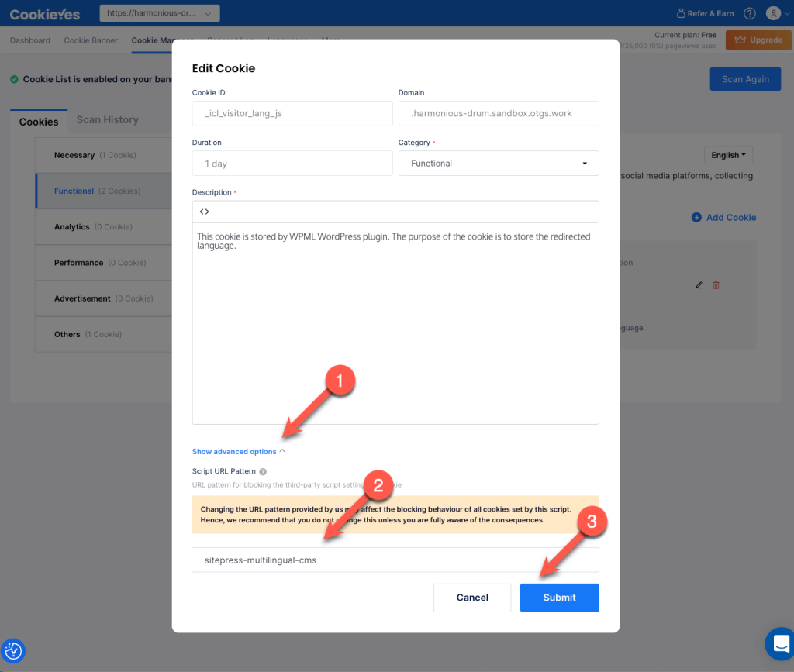
Task: Submit the Edit Cookie form
Action: tap(559, 598)
